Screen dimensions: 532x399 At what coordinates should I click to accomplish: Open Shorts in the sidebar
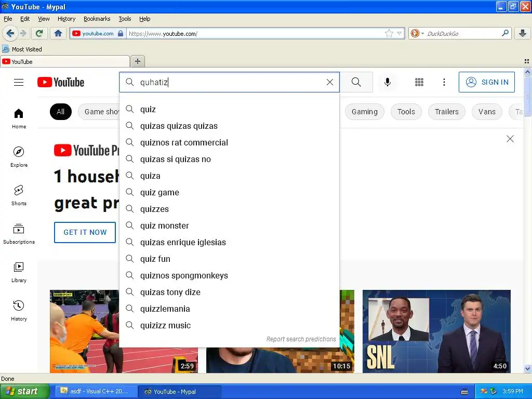pyautogui.click(x=19, y=195)
